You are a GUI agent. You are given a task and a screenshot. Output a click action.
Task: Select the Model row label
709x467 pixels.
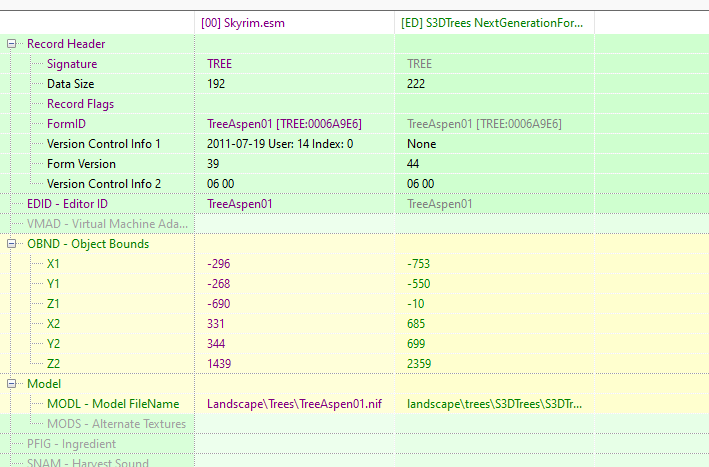pyautogui.click(x=44, y=384)
